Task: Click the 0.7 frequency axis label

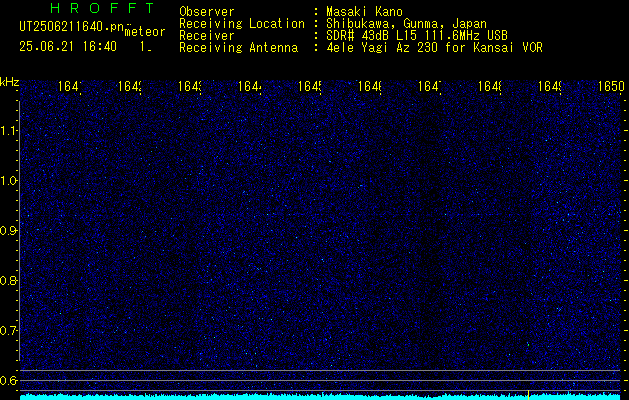Action: pos(9,331)
